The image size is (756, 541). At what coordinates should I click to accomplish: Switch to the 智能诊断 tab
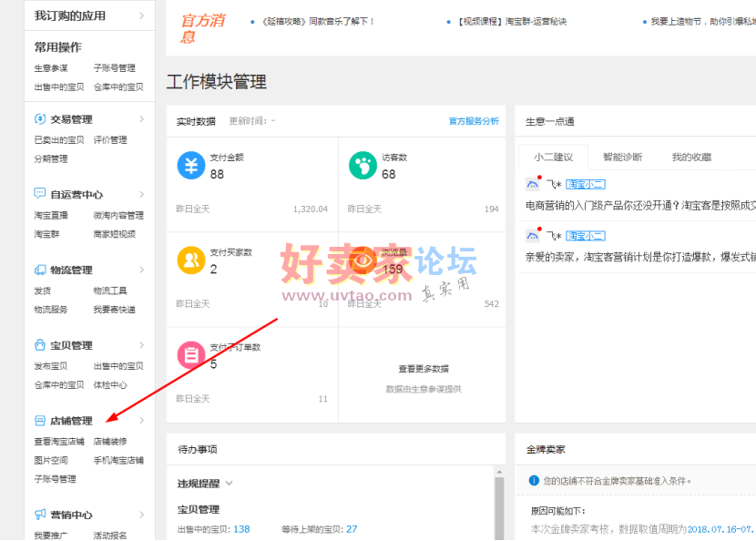(622, 157)
